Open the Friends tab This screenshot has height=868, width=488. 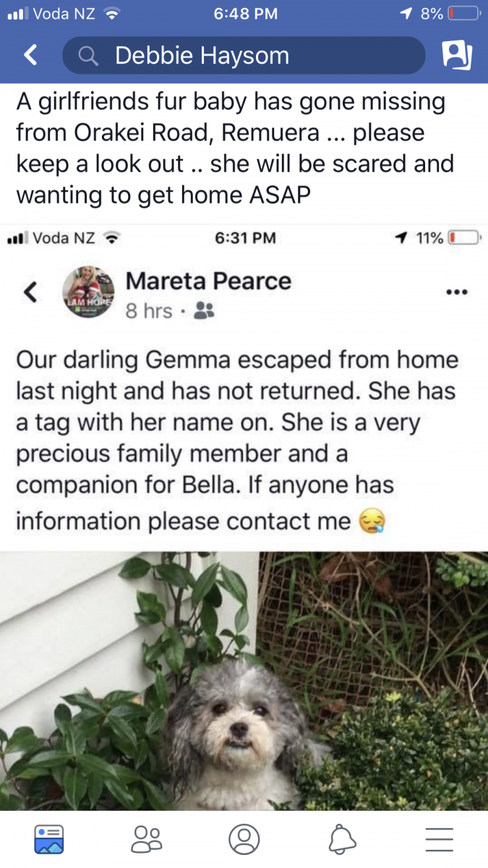pyautogui.click(x=147, y=839)
